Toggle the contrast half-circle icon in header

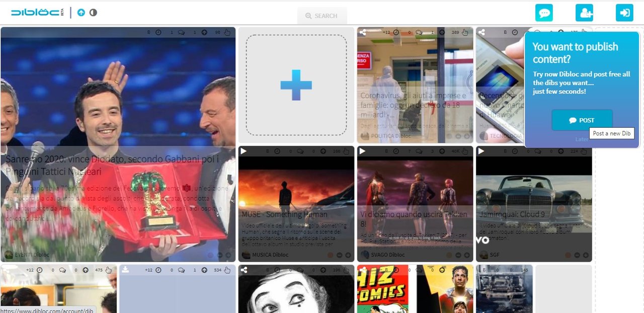click(x=93, y=13)
